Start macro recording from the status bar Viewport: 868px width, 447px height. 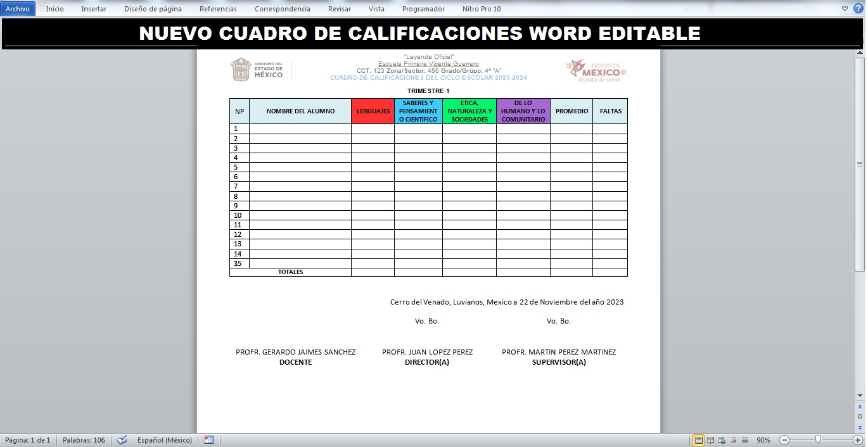(x=208, y=440)
